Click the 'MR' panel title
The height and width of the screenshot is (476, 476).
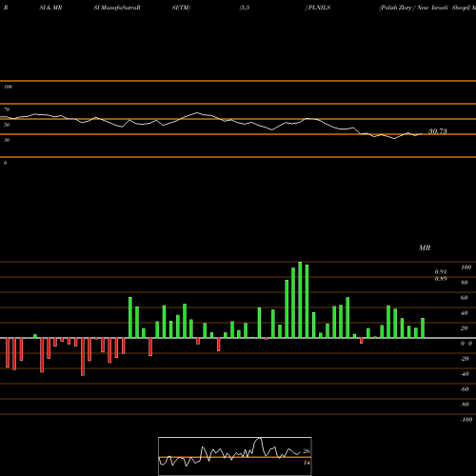tap(425, 248)
